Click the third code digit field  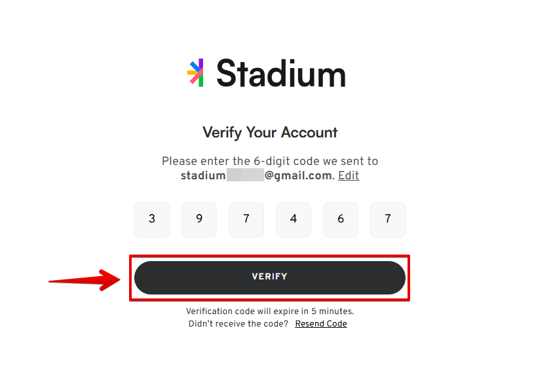click(x=246, y=219)
